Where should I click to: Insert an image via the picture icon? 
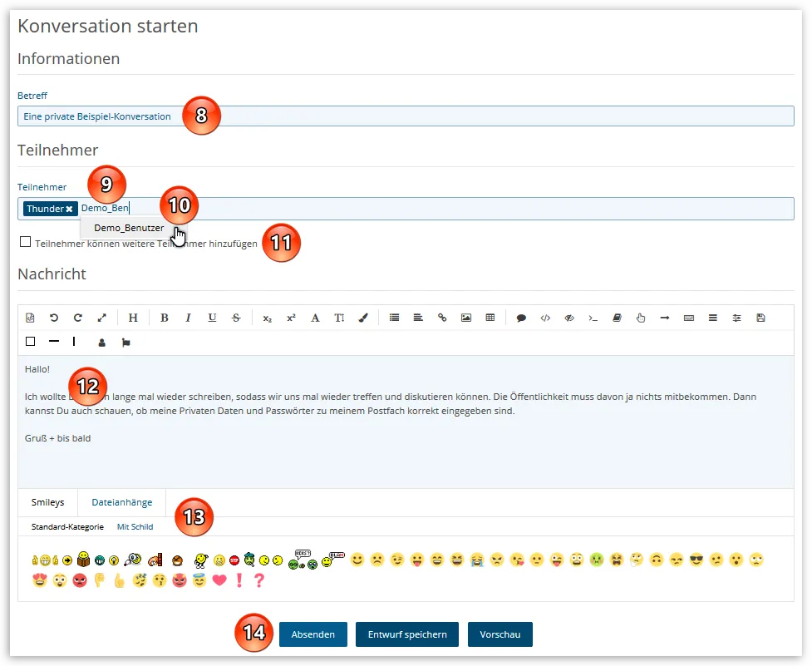pos(466,318)
